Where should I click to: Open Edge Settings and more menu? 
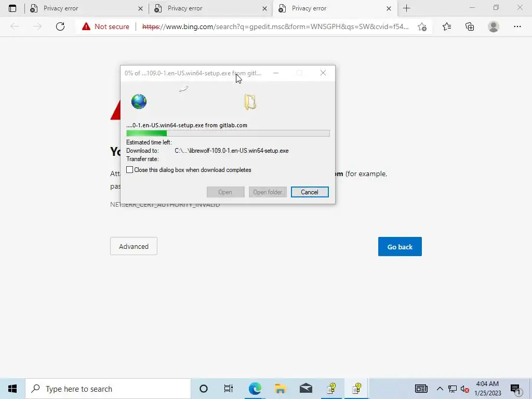point(517,26)
